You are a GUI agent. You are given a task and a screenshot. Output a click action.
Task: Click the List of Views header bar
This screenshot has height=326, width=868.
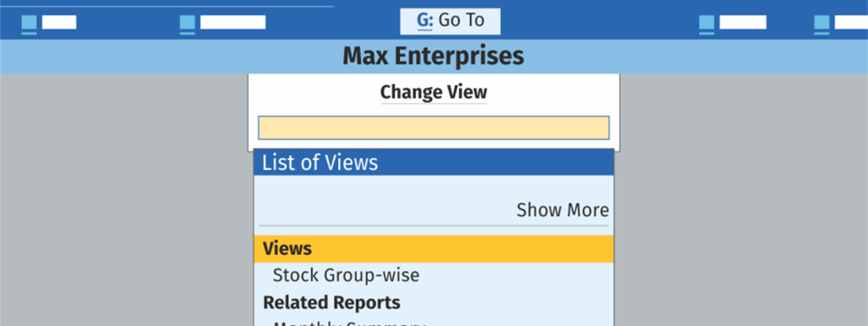coord(433,162)
